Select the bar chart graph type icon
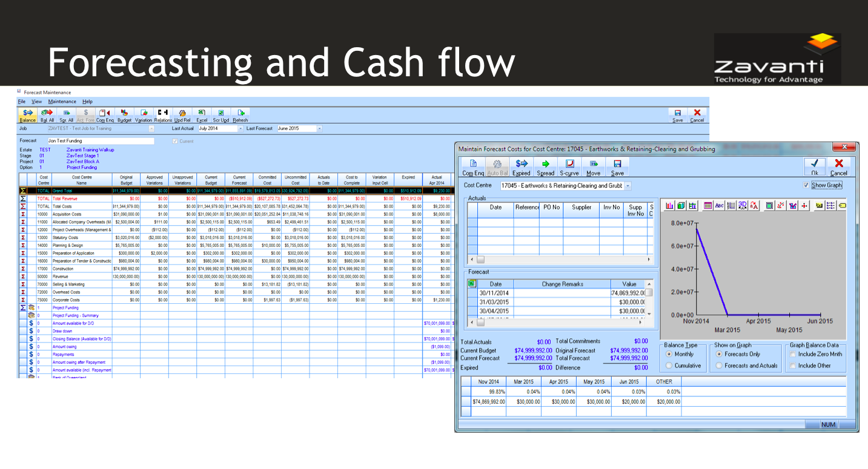The height and width of the screenshot is (469, 868). click(670, 206)
